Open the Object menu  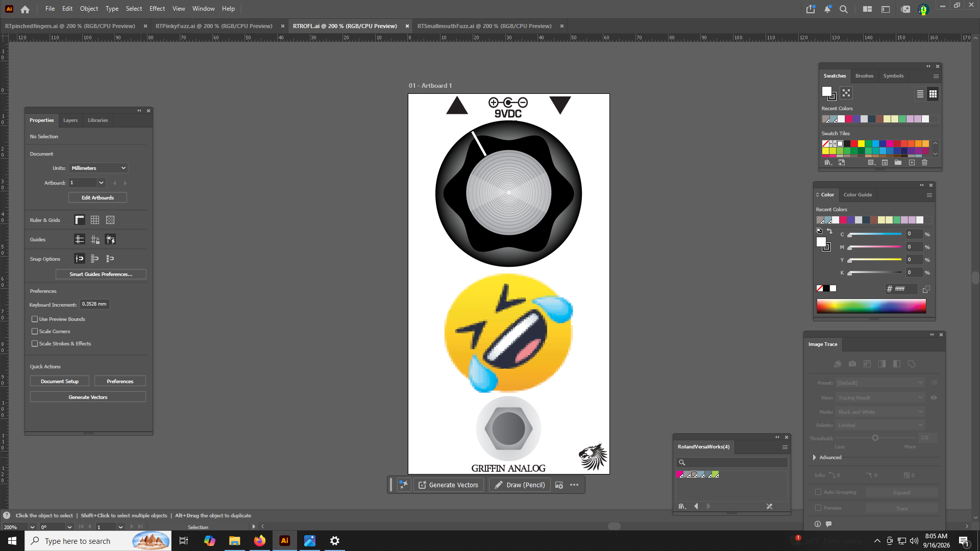[x=89, y=9]
